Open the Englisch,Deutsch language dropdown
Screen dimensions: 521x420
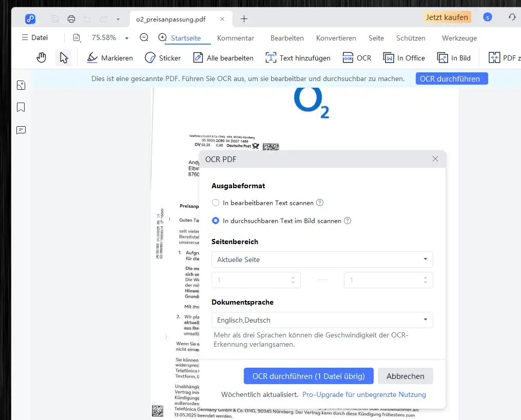[322, 320]
